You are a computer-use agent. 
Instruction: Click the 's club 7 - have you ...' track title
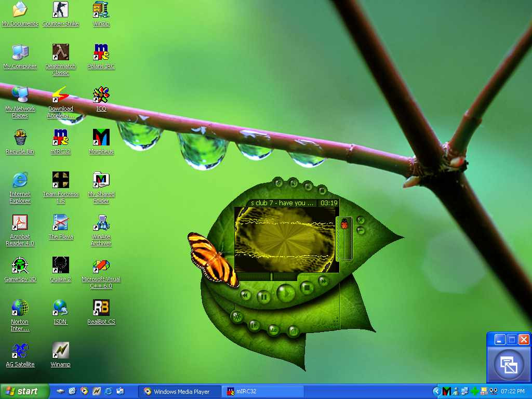(x=282, y=203)
